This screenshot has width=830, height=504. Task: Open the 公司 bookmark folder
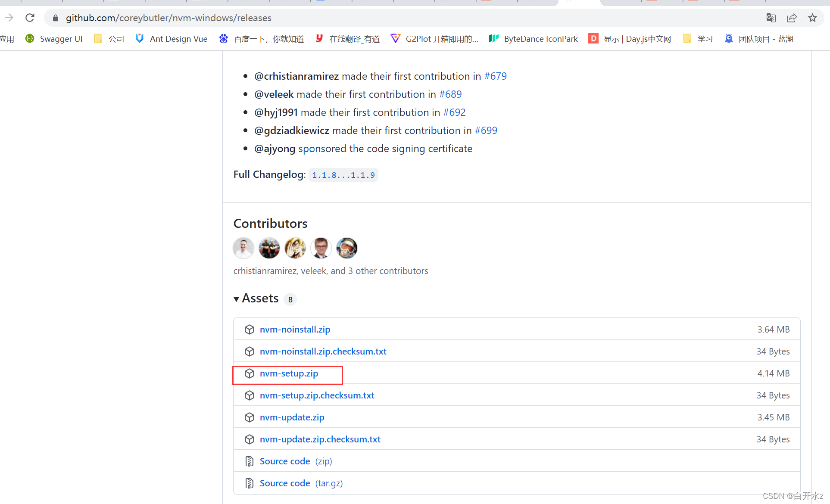[x=109, y=39]
